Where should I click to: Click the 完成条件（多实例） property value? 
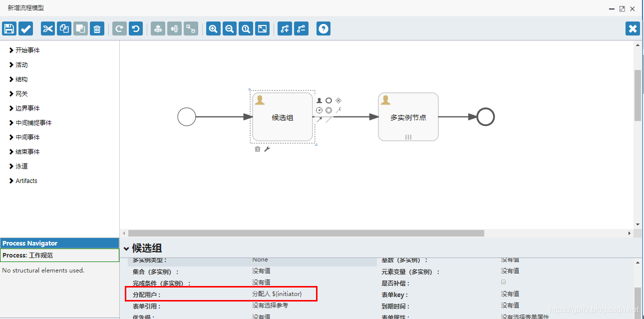pyautogui.click(x=261, y=282)
